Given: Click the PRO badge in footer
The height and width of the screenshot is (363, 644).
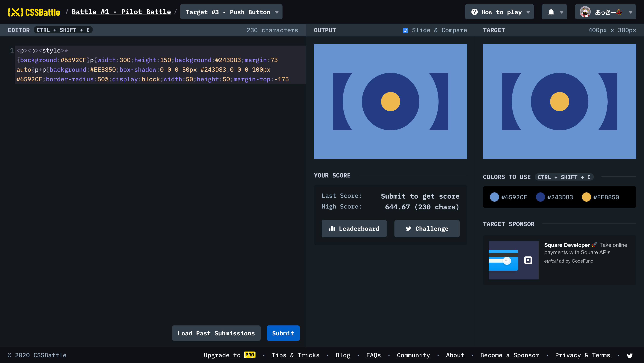Looking at the screenshot, I should (250, 355).
